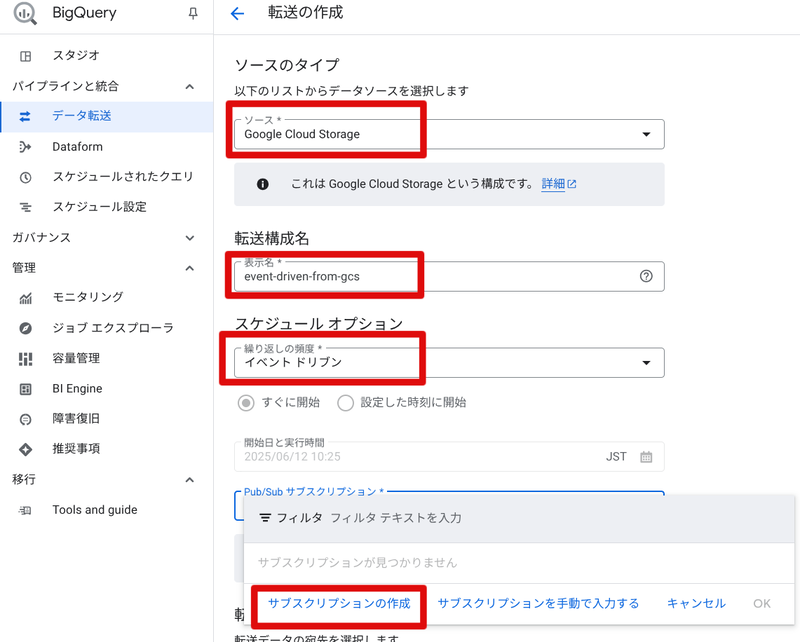Click the スケジュール設定 icon
The width and height of the screenshot is (800, 642).
25,207
